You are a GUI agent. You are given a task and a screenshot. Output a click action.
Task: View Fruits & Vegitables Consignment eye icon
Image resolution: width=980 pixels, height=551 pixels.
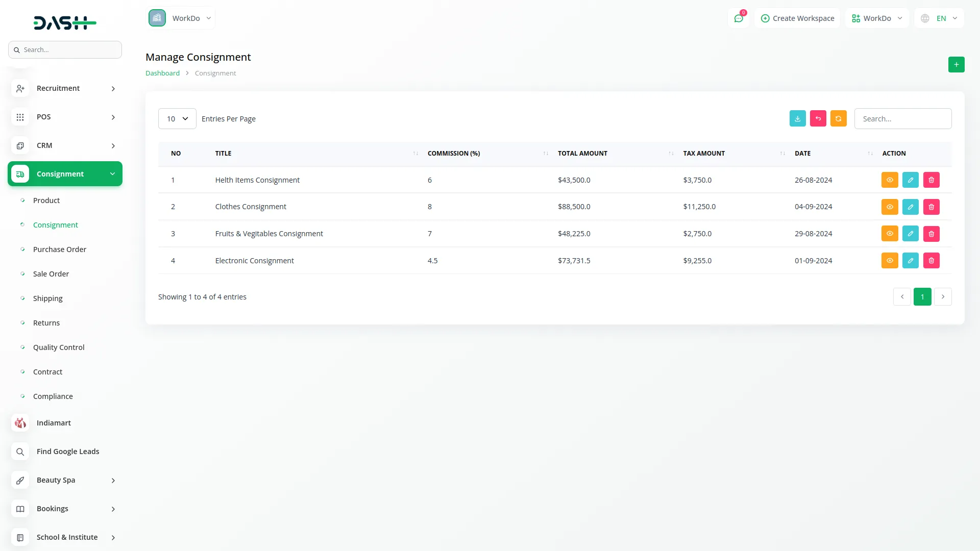tap(889, 234)
